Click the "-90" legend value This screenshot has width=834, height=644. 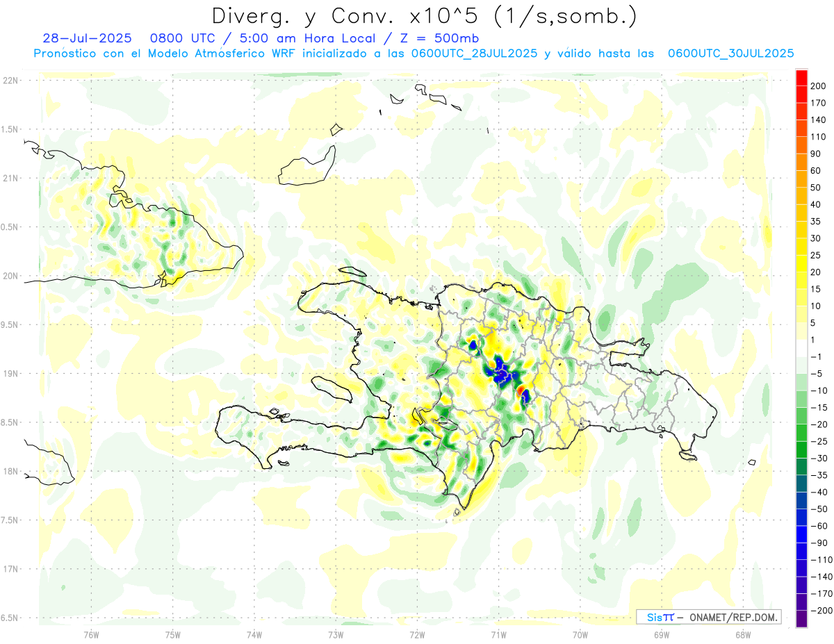(818, 543)
